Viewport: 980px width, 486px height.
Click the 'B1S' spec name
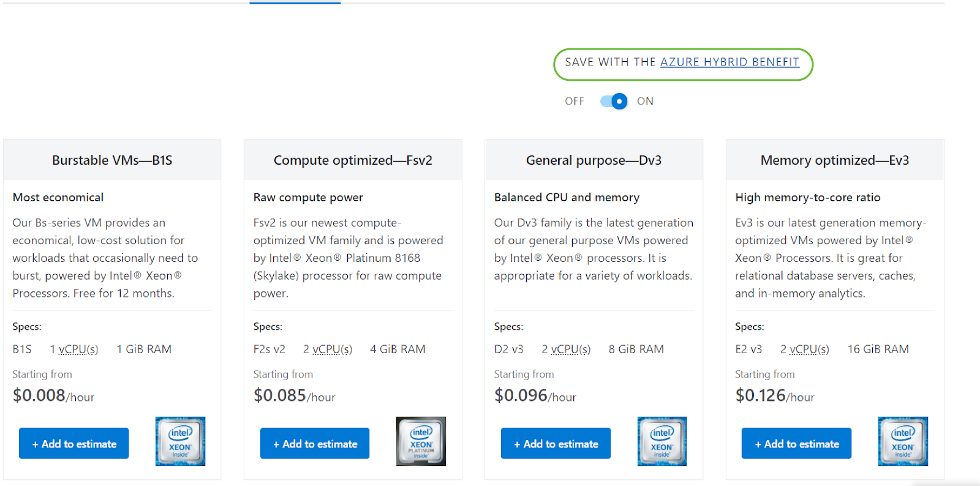pyautogui.click(x=22, y=349)
